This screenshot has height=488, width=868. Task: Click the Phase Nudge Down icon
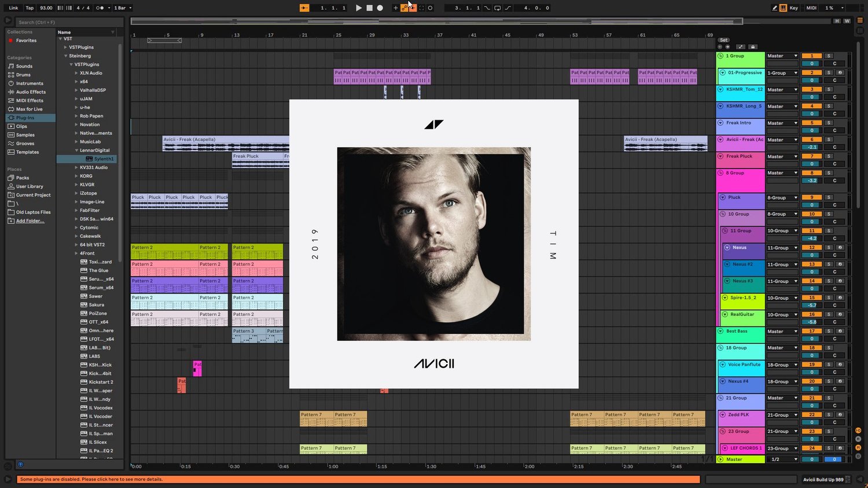61,8
